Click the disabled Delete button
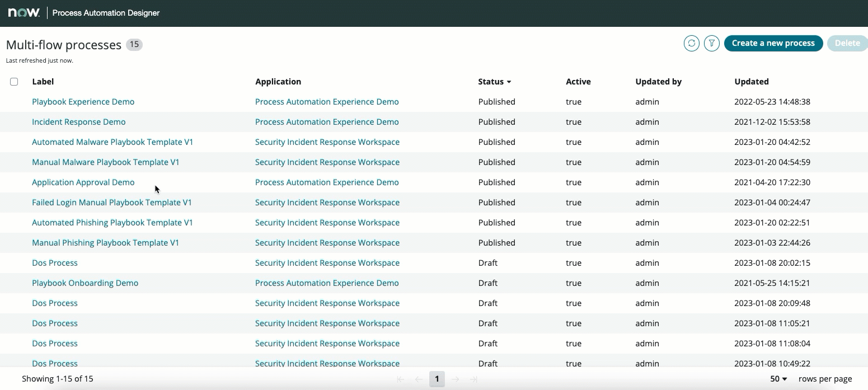This screenshot has height=390, width=868. tap(847, 43)
